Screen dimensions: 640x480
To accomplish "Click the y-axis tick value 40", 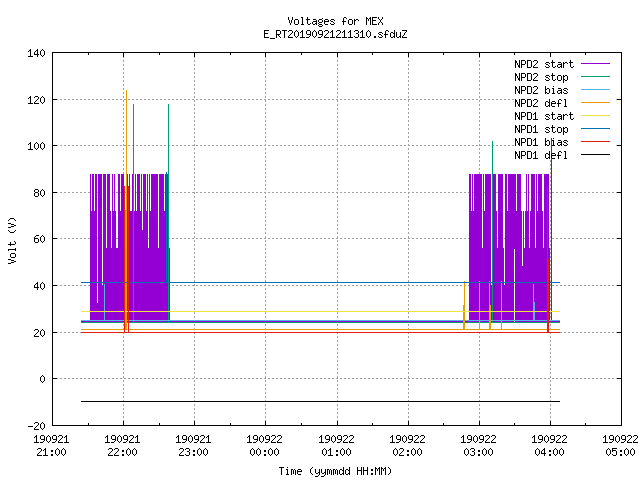I will pyautogui.click(x=39, y=286).
